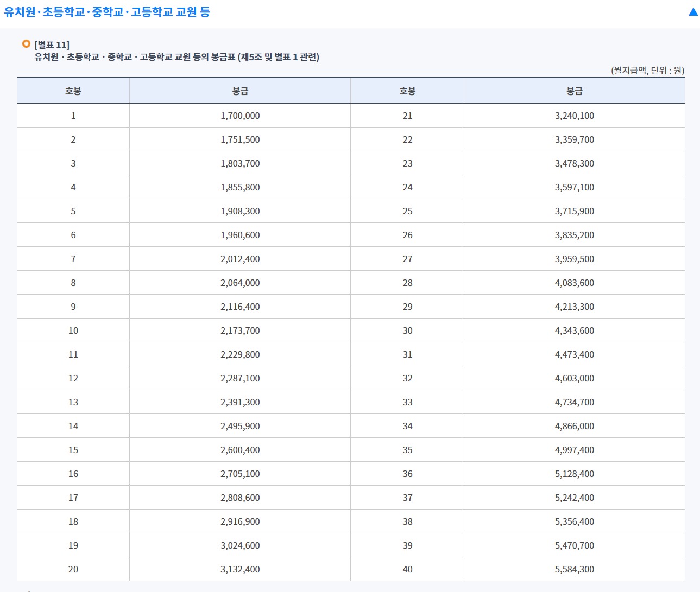Select salary cell 2,391,300
This screenshot has width=700, height=592.
coord(240,402)
